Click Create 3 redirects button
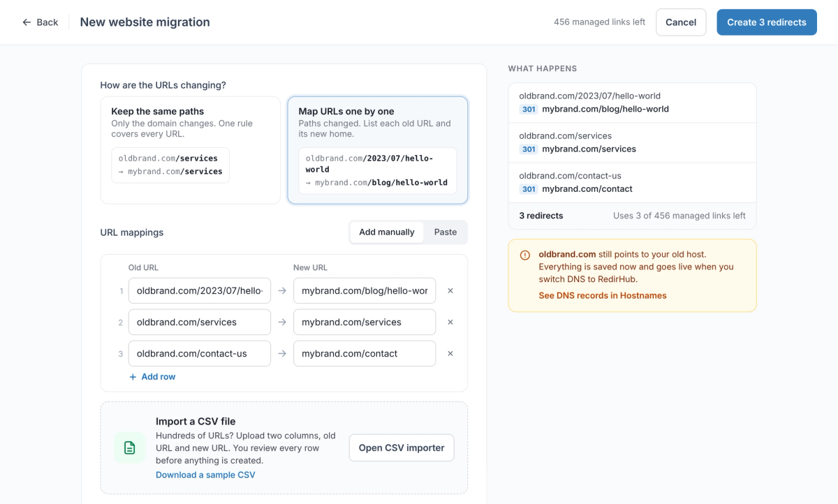This screenshot has width=838, height=504. (767, 22)
